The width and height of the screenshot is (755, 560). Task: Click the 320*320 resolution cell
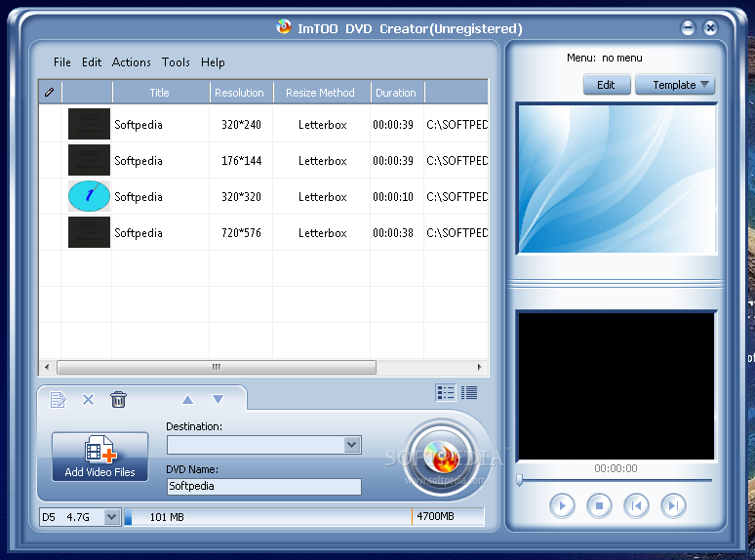click(241, 197)
